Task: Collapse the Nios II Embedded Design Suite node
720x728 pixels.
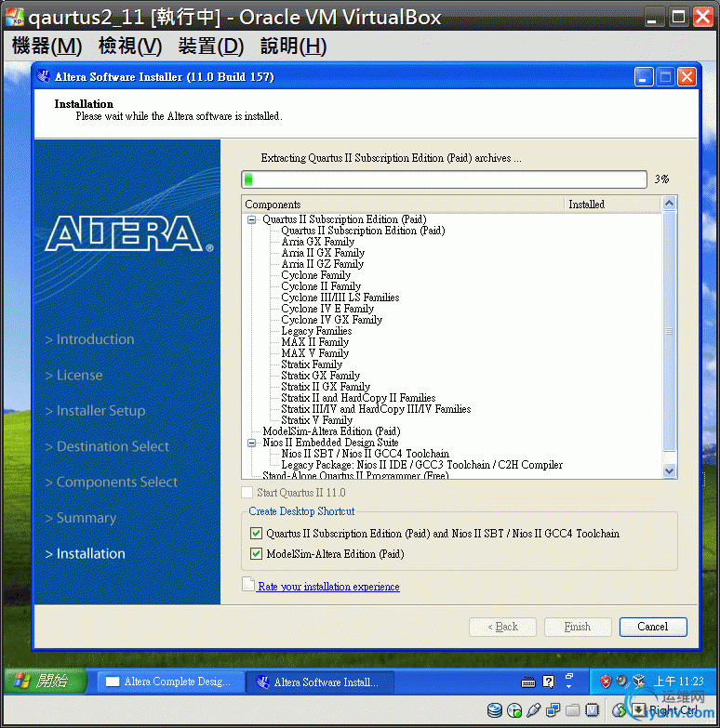Action: point(252,443)
